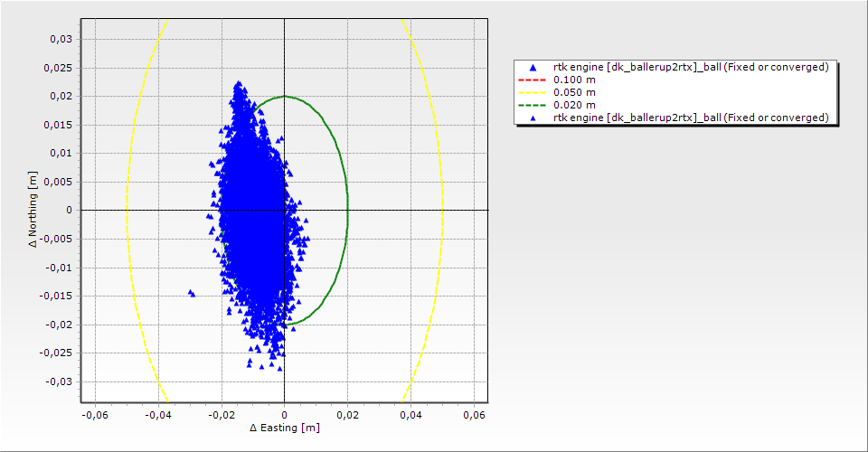This screenshot has width=868, height=452.
Task: Click the last legend entry's small triangle marker
Action: [533, 118]
